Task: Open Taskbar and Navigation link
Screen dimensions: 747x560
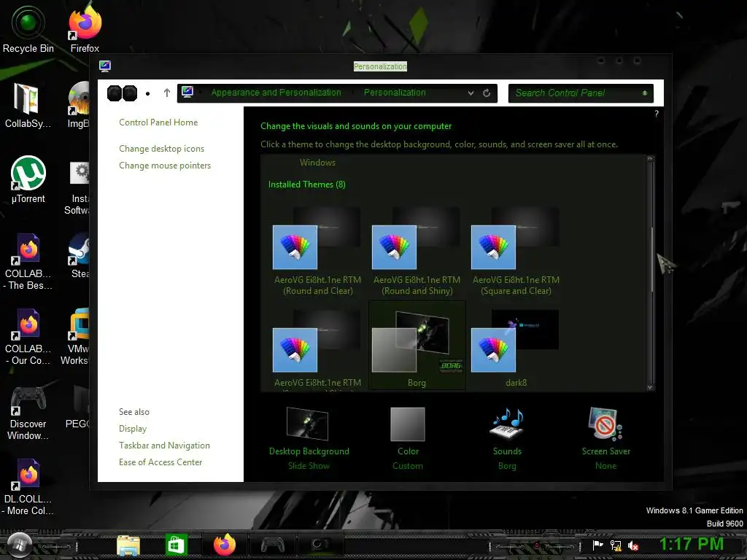Action: pyautogui.click(x=164, y=446)
